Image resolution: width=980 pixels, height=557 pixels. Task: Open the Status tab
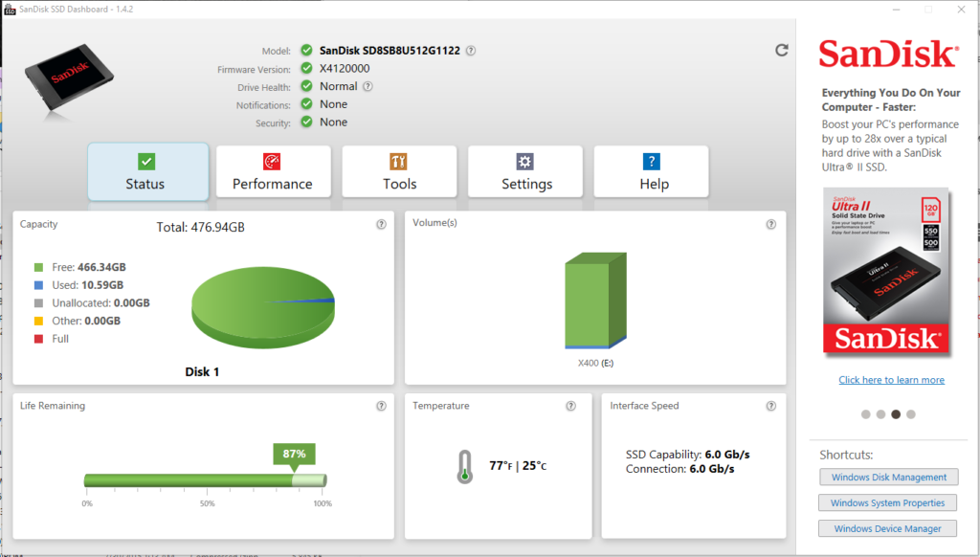(x=148, y=171)
